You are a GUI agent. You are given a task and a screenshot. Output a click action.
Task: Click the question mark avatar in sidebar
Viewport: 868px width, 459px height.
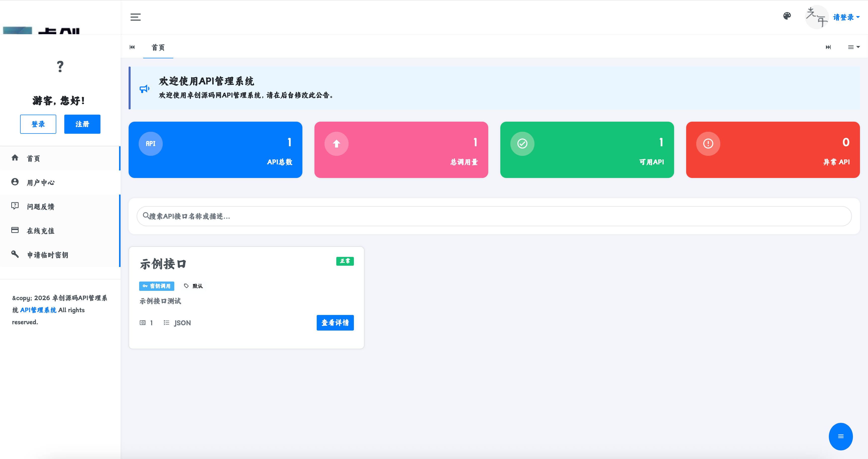tap(60, 66)
